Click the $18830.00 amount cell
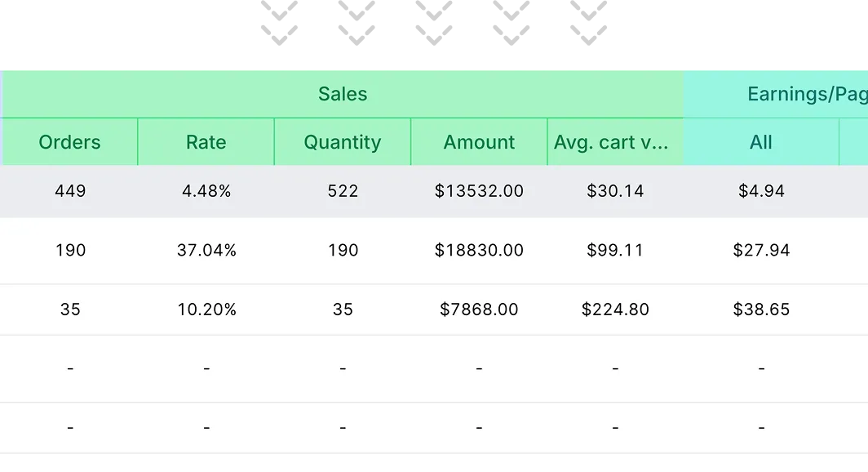868x472 pixels. (479, 251)
